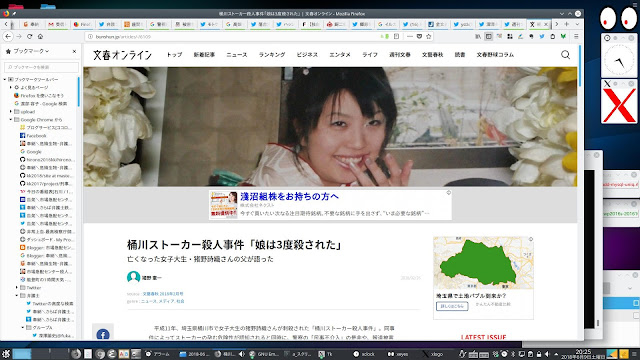Click the green extension icon beside menu
640x360 pixels.
[x=563, y=36]
